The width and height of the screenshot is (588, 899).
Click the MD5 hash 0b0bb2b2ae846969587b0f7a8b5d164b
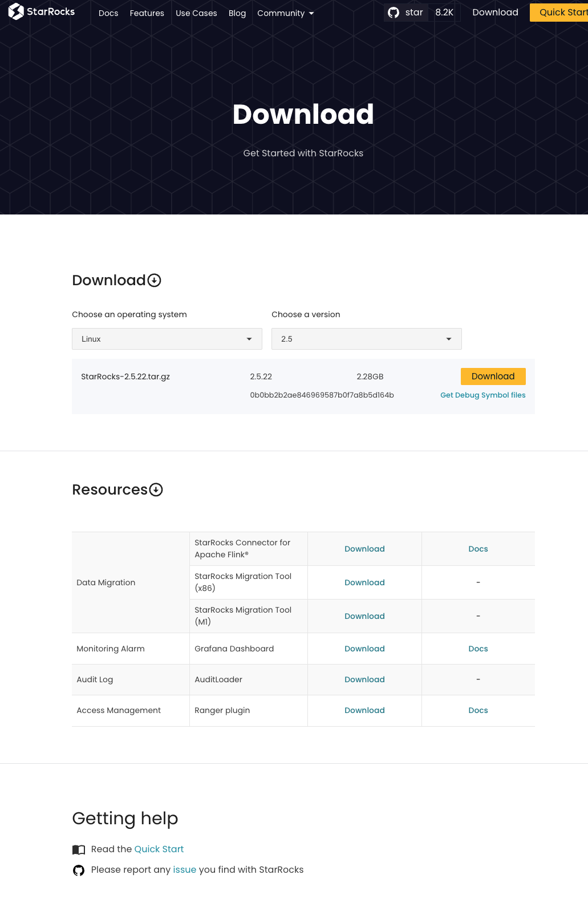pyautogui.click(x=322, y=395)
